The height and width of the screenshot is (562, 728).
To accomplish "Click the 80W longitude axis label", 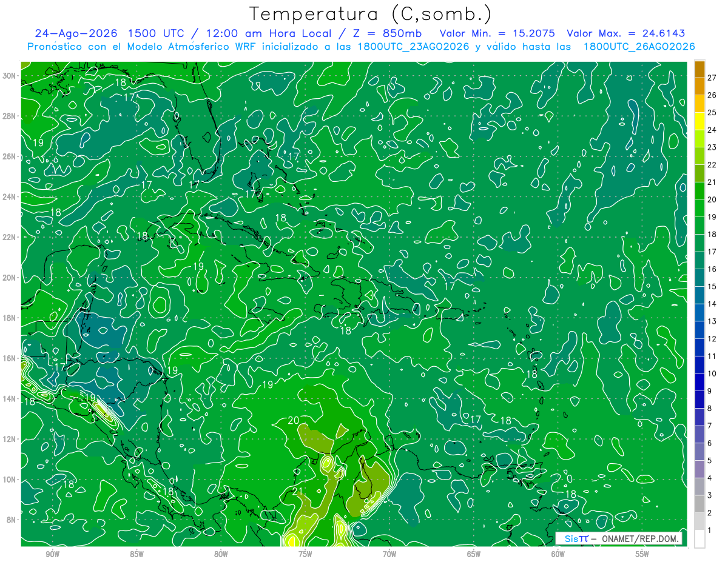I will (221, 554).
